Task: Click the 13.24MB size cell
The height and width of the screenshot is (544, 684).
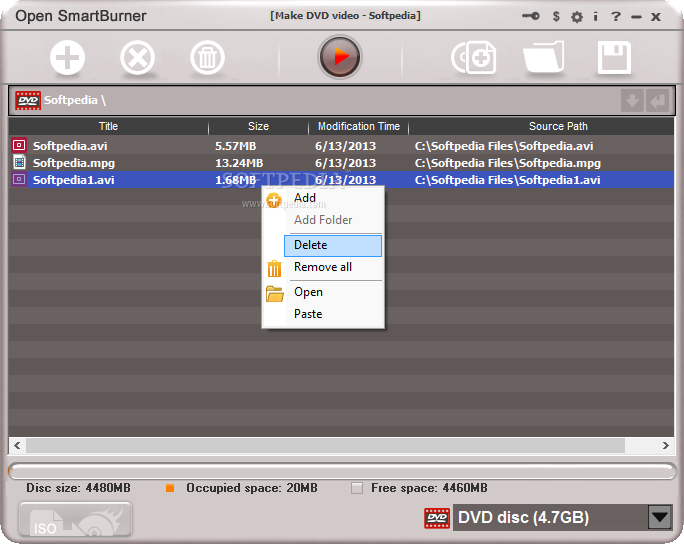Action: click(x=239, y=163)
